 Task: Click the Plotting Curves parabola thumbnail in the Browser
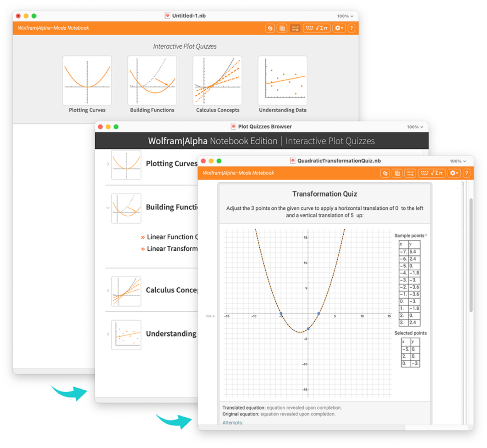click(x=126, y=165)
